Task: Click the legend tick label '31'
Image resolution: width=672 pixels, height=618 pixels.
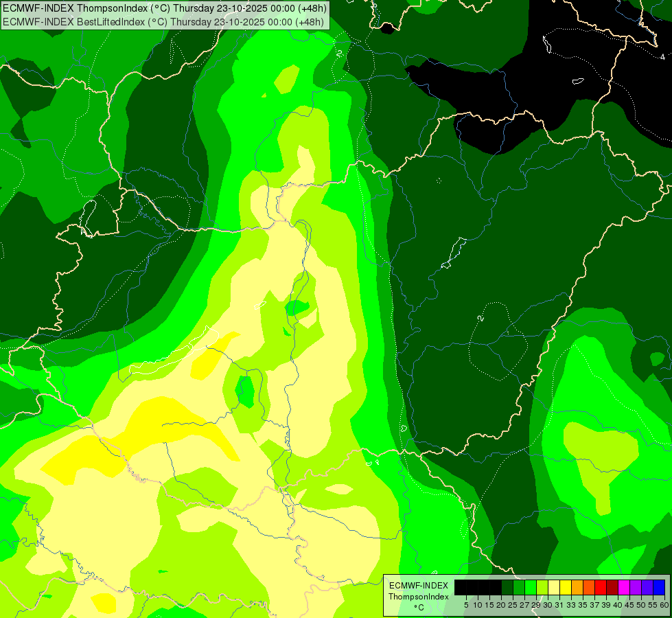Action: point(559,605)
